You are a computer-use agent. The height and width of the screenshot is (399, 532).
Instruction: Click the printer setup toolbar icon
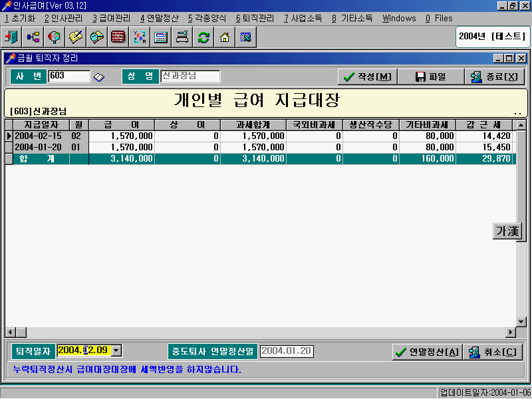[181, 37]
